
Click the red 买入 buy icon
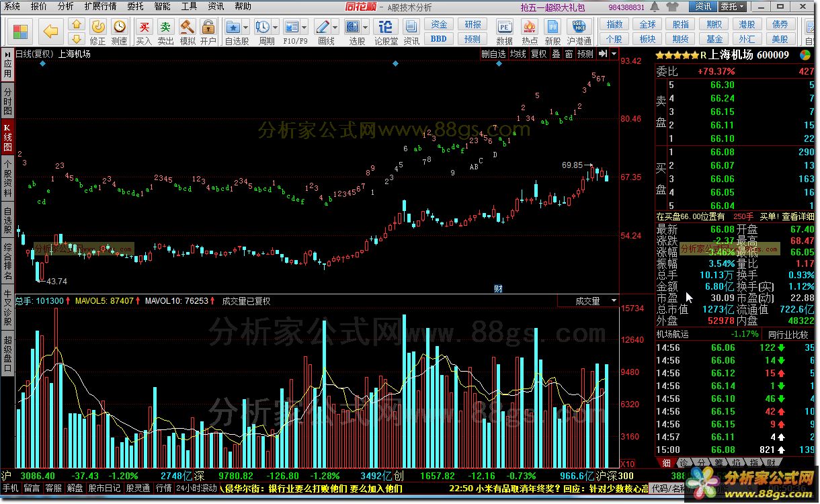(x=144, y=27)
